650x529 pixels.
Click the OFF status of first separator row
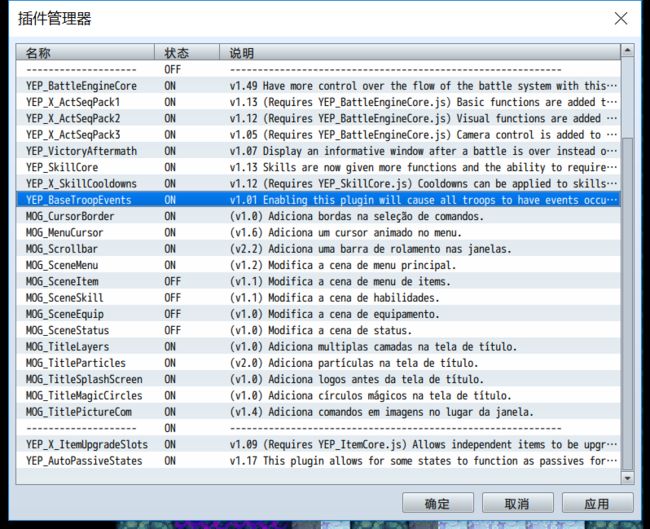172,69
